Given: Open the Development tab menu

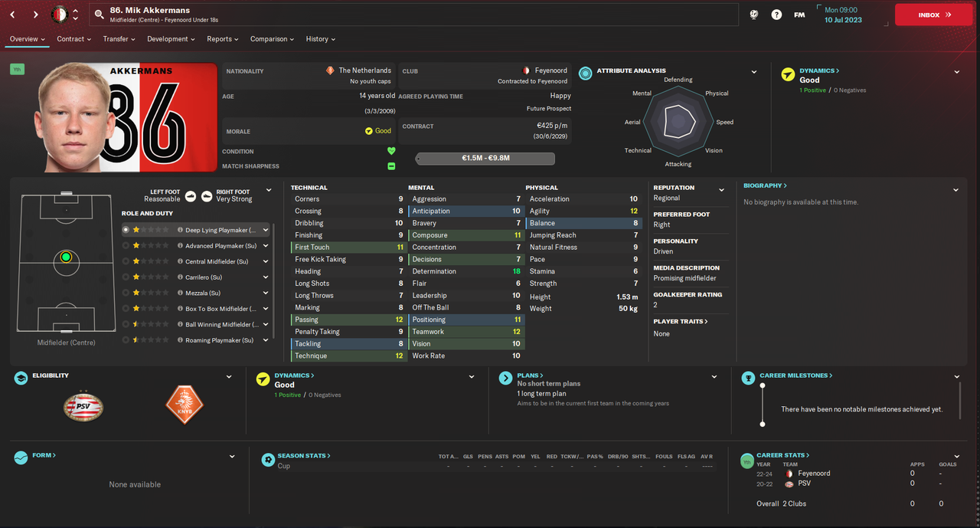Looking at the screenshot, I should point(171,39).
